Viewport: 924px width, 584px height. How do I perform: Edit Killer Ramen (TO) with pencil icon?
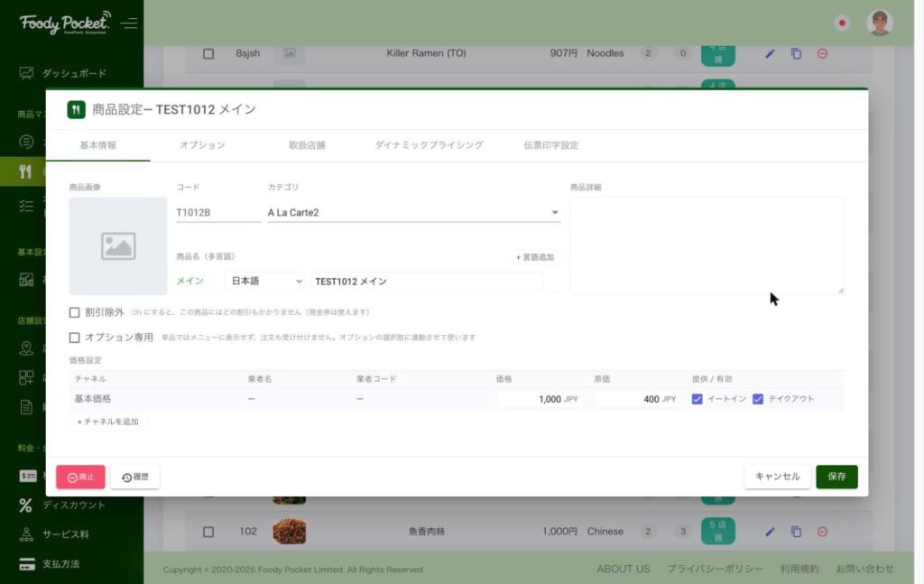pos(770,53)
